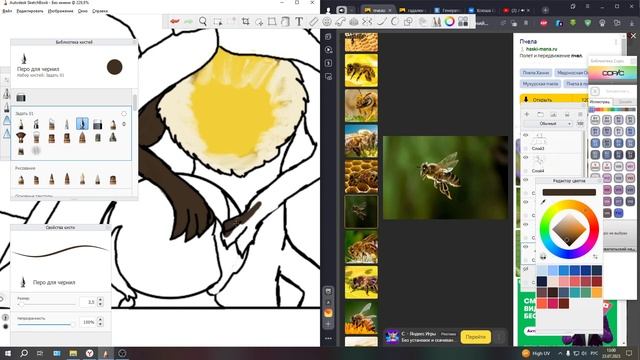The height and width of the screenshot is (360, 640).
Task: Open three-dots menu at browser sidebar bottom
Action: (x=328, y=338)
